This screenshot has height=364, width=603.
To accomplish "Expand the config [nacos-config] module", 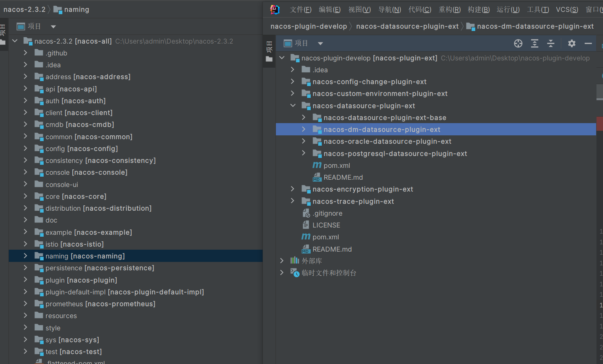I will pos(26,148).
